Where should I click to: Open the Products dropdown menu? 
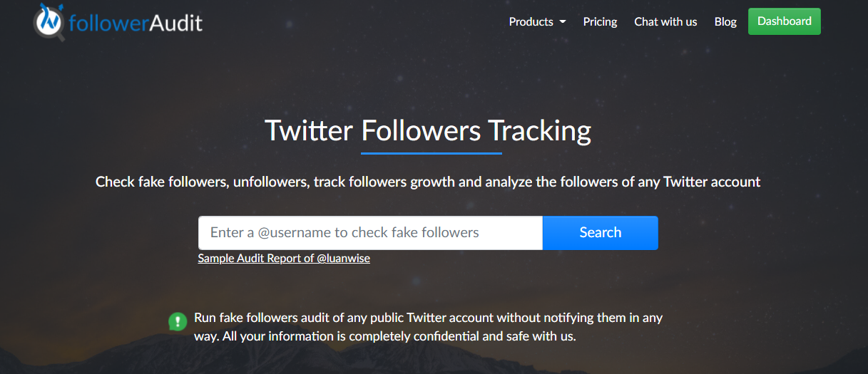pyautogui.click(x=537, y=21)
